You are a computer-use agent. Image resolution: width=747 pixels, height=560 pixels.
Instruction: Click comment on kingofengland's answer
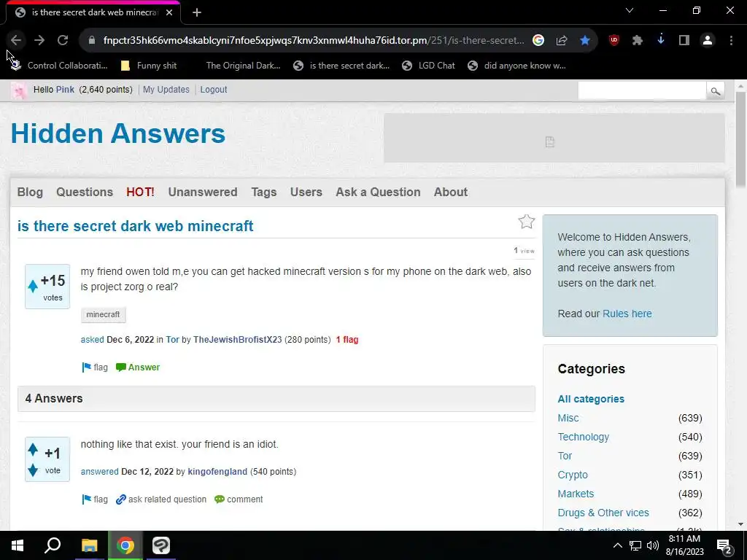point(239,499)
